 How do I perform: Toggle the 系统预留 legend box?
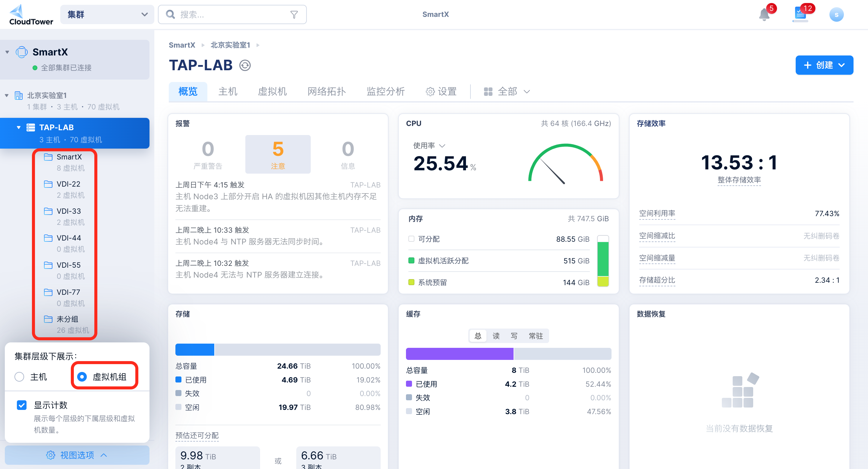pyautogui.click(x=411, y=282)
